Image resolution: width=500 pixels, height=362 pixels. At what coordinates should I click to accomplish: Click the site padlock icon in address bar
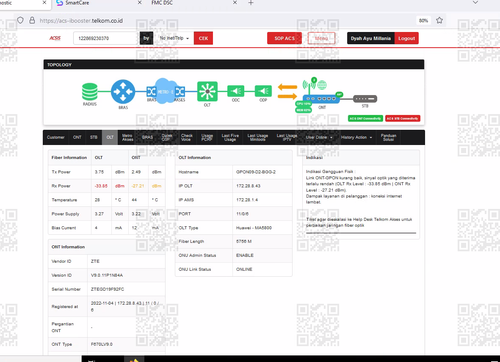[x=32, y=20]
